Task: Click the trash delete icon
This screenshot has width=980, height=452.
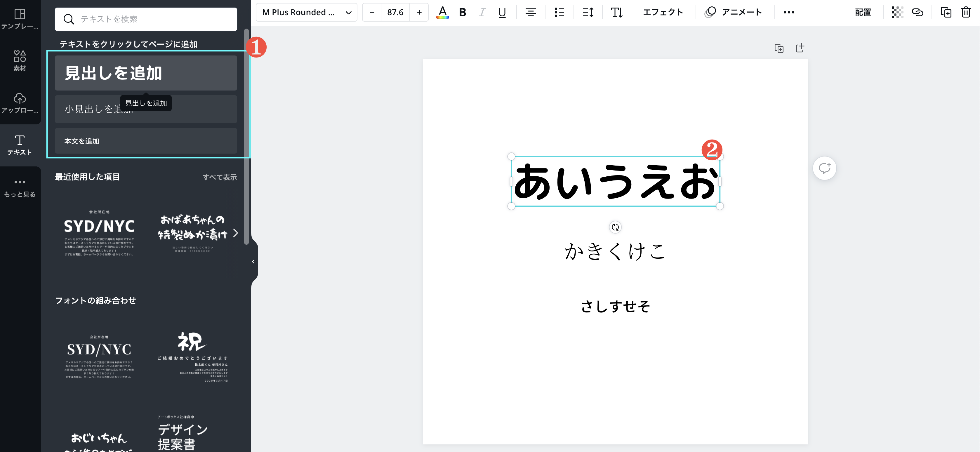Action: coord(965,12)
